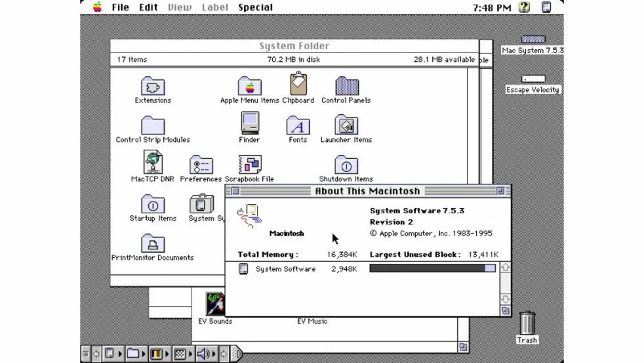
Task: Click the '16,384K' total memory value
Action: point(342,255)
